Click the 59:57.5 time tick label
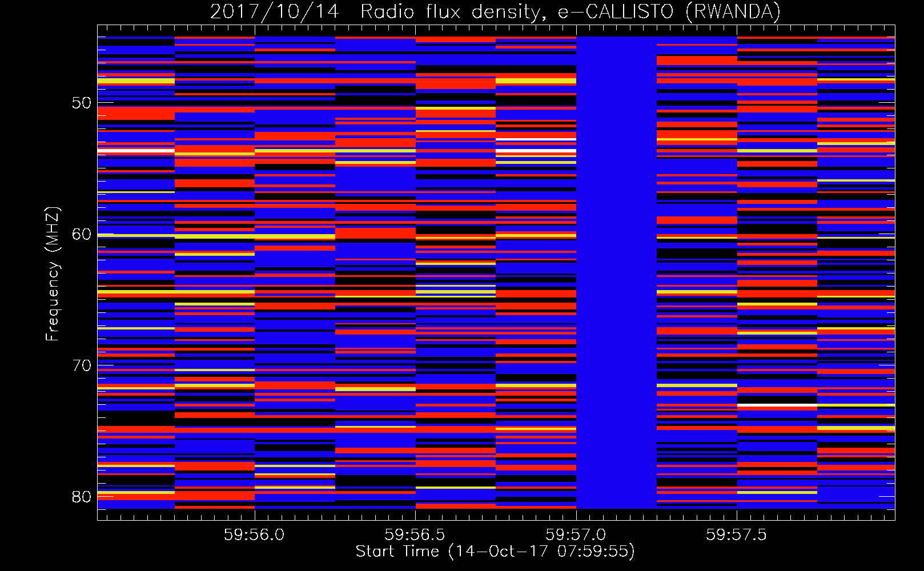This screenshot has width=924, height=571. pos(737,534)
